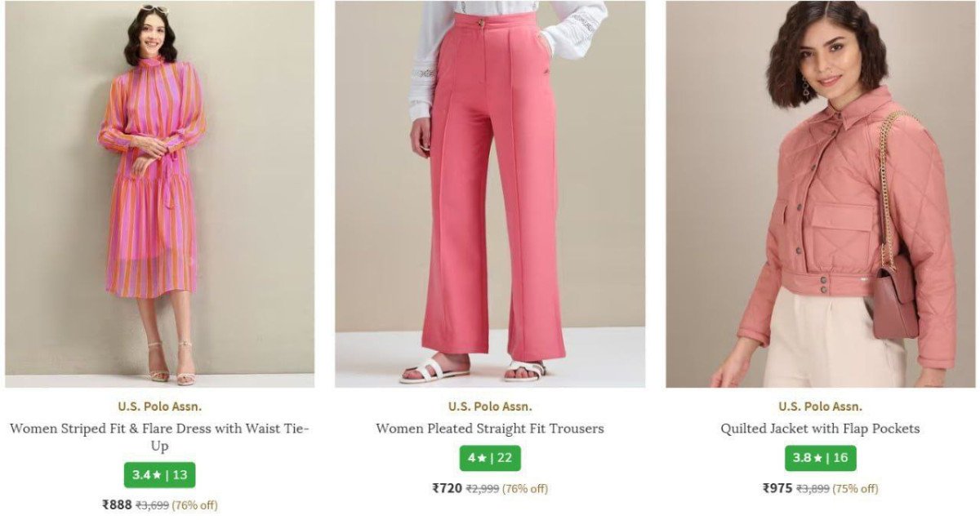Open the pink pleated trousers product image

(x=489, y=193)
